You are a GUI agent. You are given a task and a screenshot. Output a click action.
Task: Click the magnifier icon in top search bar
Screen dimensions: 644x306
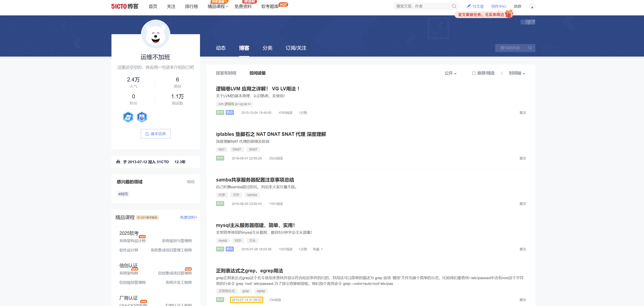tap(454, 6)
